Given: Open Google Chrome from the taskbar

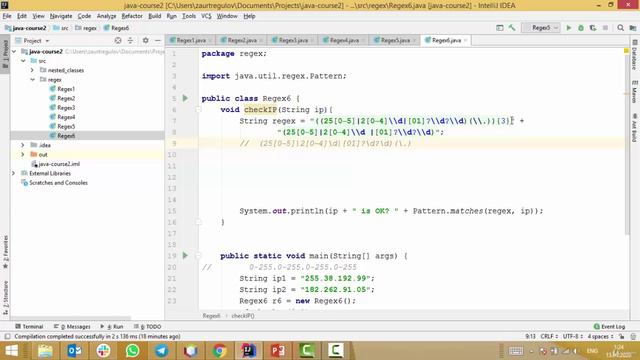Looking at the screenshot, I should [x=219, y=351].
